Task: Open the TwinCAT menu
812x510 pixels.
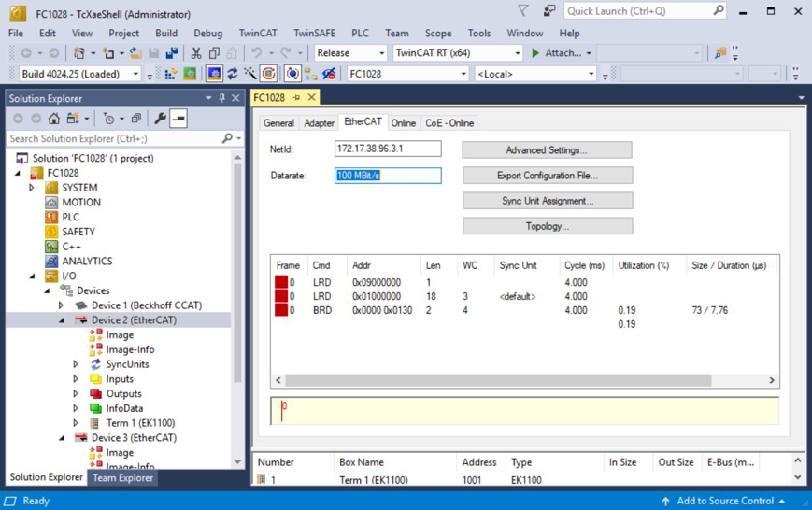Action: 258,33
